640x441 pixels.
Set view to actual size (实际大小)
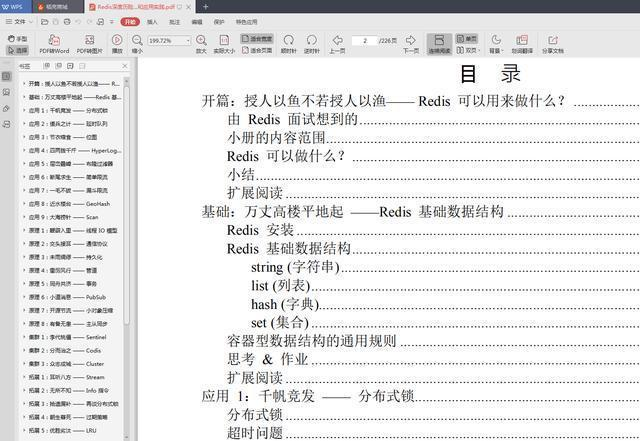click(x=224, y=44)
